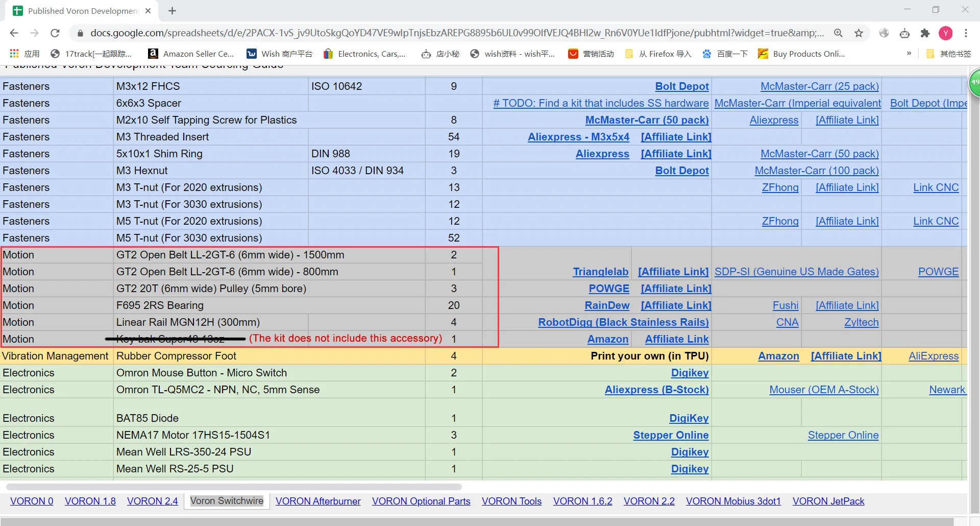Open the VORON Optional Parts sheet
Screen dimensions: 980x526
coord(421,501)
